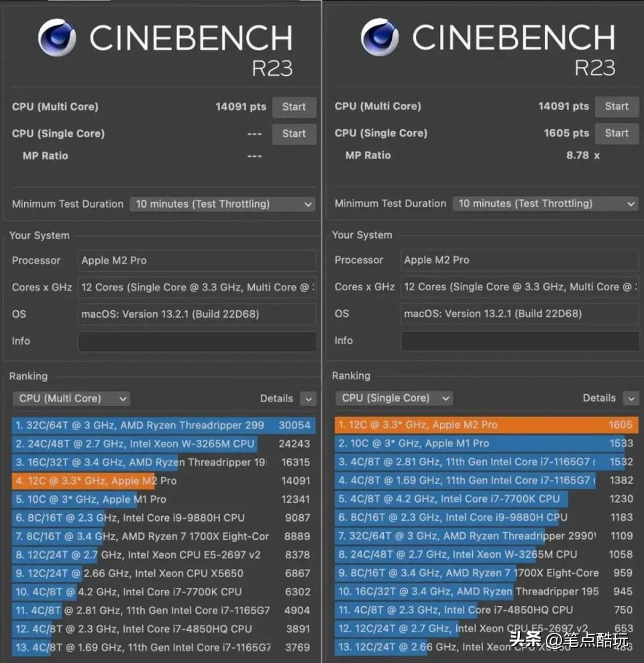The width and height of the screenshot is (644, 663).
Task: Open Minimum Test Duration dropdown in right window
Action: pyautogui.click(x=545, y=204)
